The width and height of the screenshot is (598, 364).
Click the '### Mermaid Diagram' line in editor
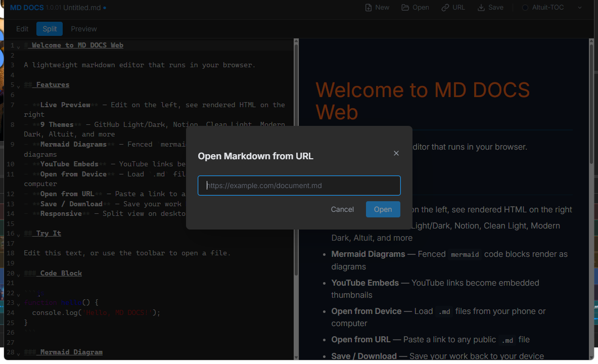pyautogui.click(x=63, y=352)
